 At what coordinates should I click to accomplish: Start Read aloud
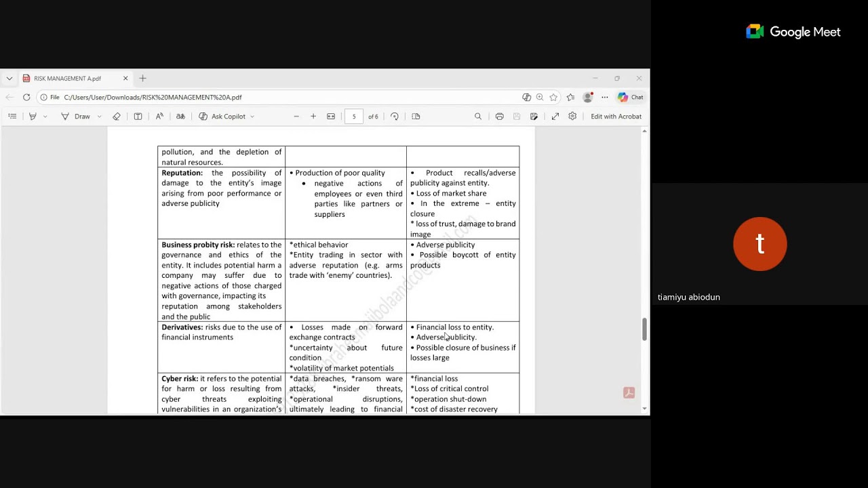(x=159, y=117)
